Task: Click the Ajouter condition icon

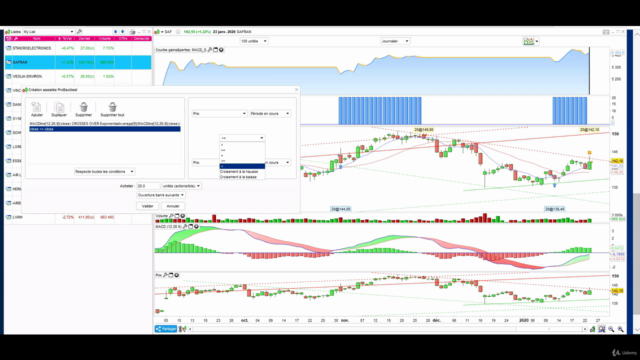Action: point(36,107)
